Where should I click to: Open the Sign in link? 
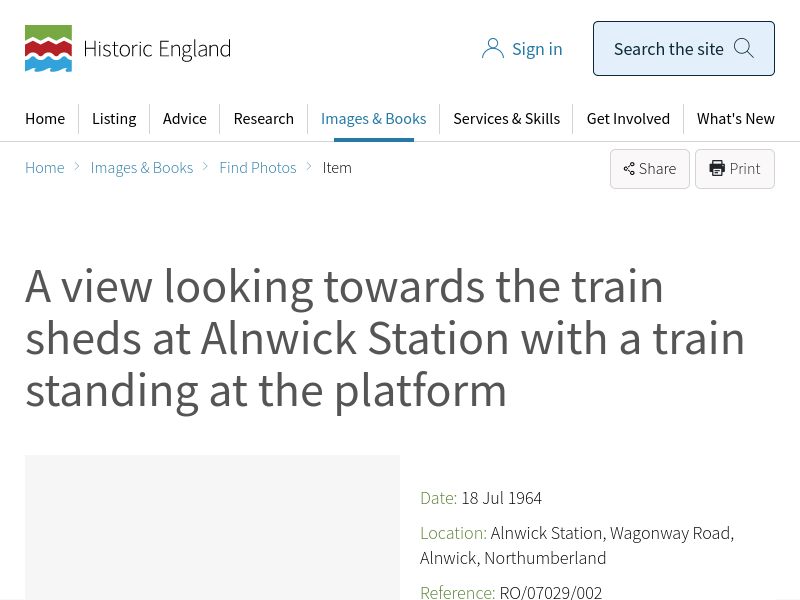pyautogui.click(x=537, y=49)
